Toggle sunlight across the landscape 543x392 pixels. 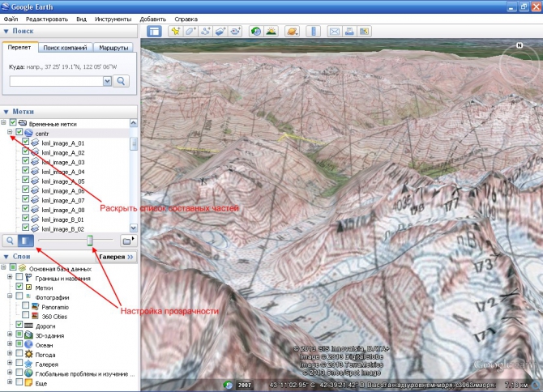point(271,32)
